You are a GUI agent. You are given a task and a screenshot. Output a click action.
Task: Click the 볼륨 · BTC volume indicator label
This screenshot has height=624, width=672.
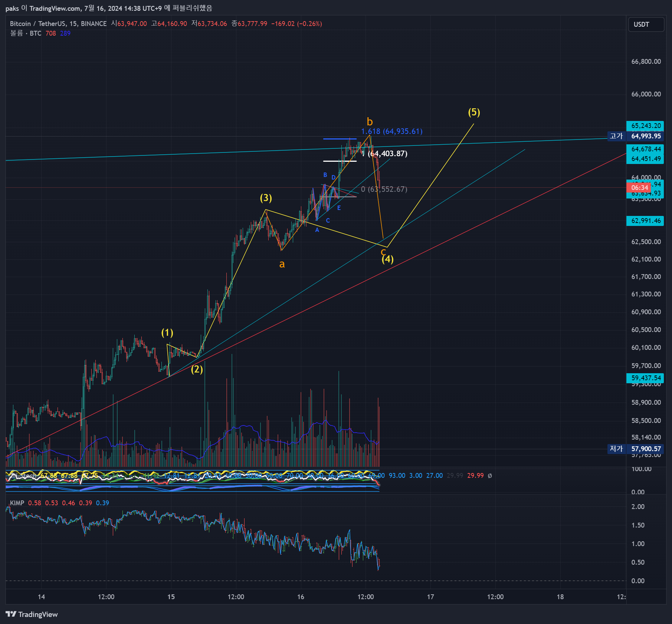pyautogui.click(x=26, y=33)
